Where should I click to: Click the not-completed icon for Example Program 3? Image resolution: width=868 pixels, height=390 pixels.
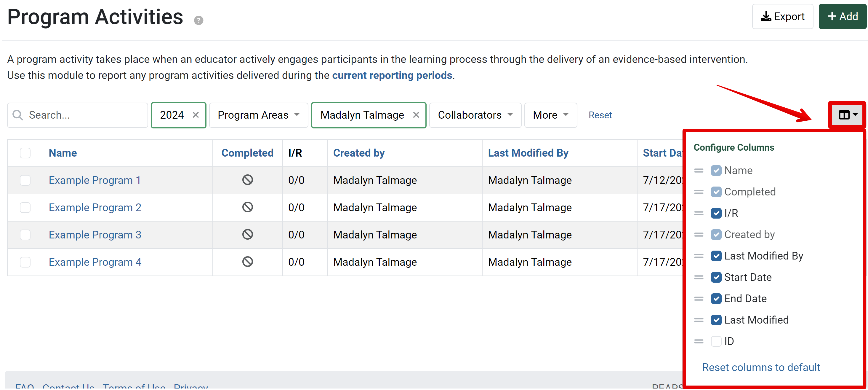247,235
